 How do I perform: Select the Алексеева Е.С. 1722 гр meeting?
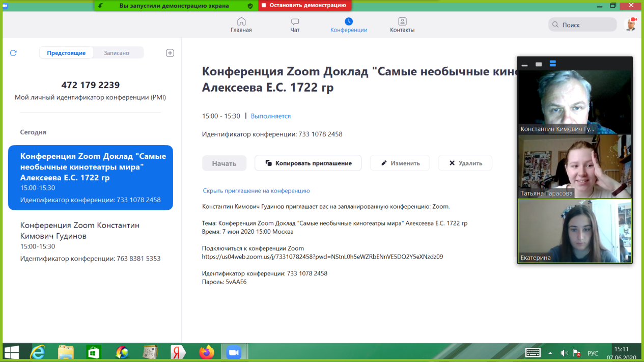[91, 178]
